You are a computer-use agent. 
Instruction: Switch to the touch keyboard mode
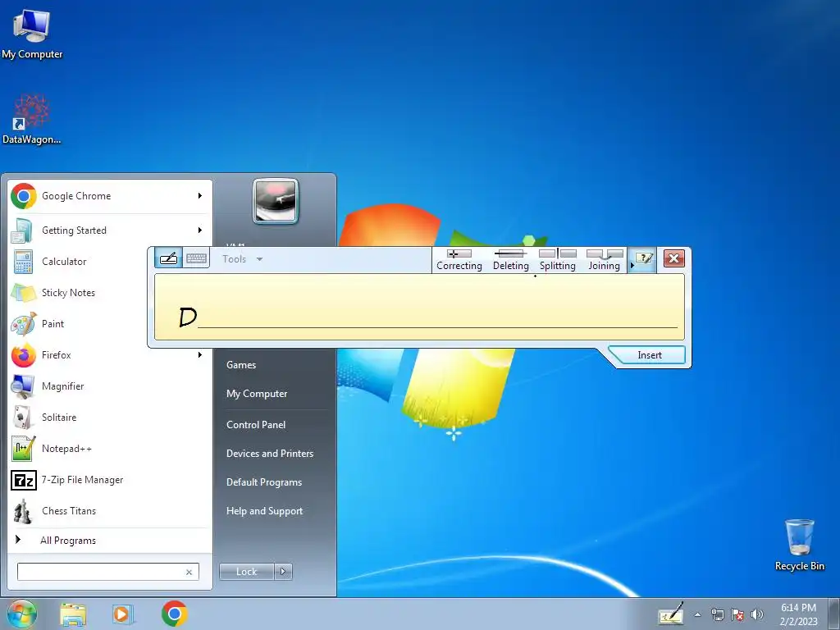[x=196, y=258]
